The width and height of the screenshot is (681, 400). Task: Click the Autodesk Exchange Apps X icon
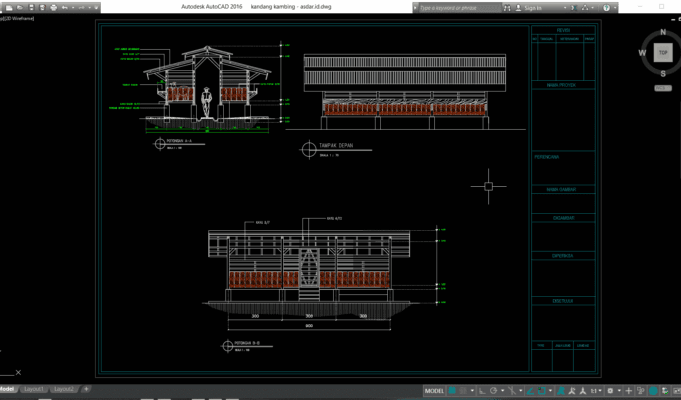[573, 8]
